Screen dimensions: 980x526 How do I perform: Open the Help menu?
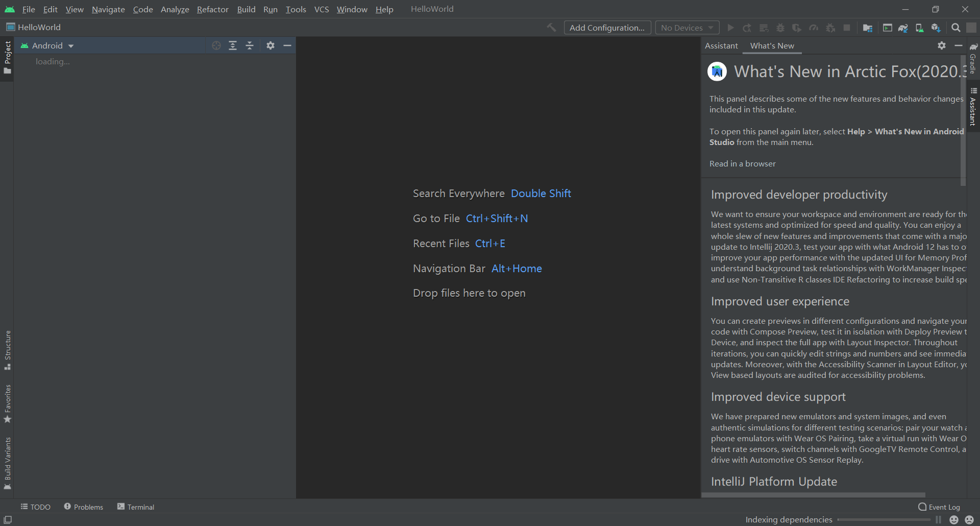[384, 9]
